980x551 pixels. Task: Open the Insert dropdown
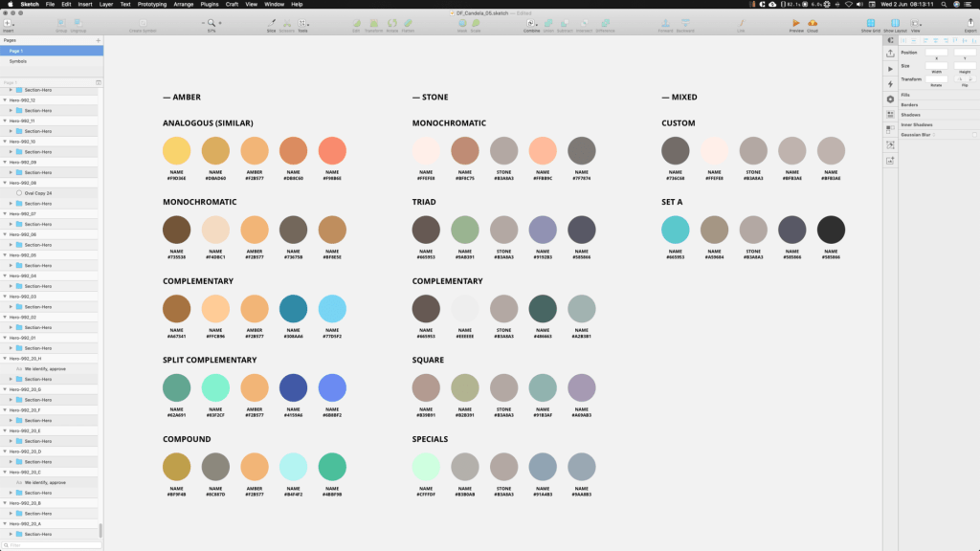coord(8,24)
